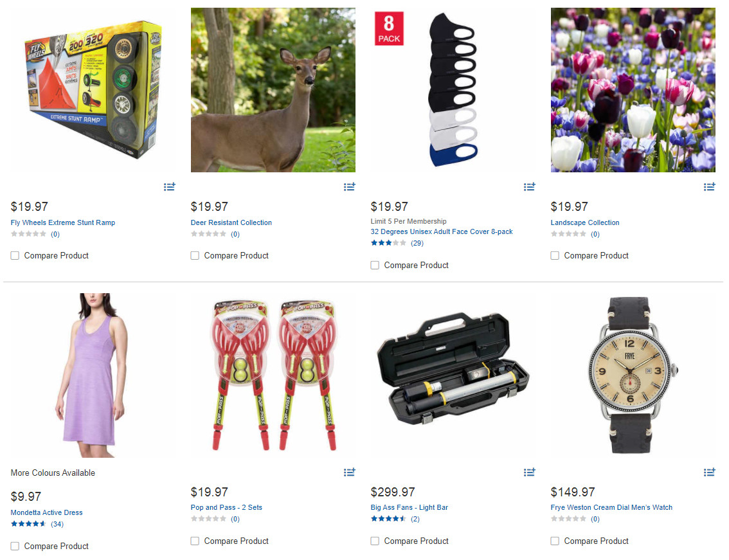This screenshot has height=560, width=729.
Task: Click the deer product image
Action: pyautogui.click(x=273, y=90)
